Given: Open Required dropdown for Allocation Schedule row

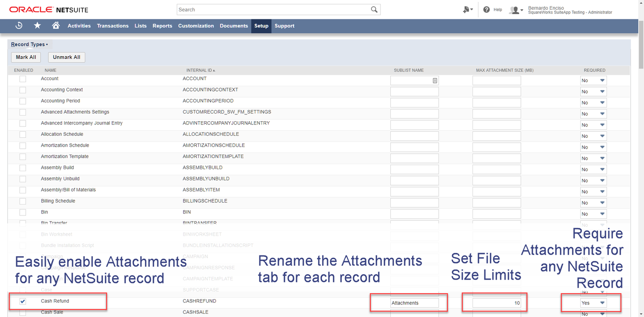Looking at the screenshot, I should point(593,136).
